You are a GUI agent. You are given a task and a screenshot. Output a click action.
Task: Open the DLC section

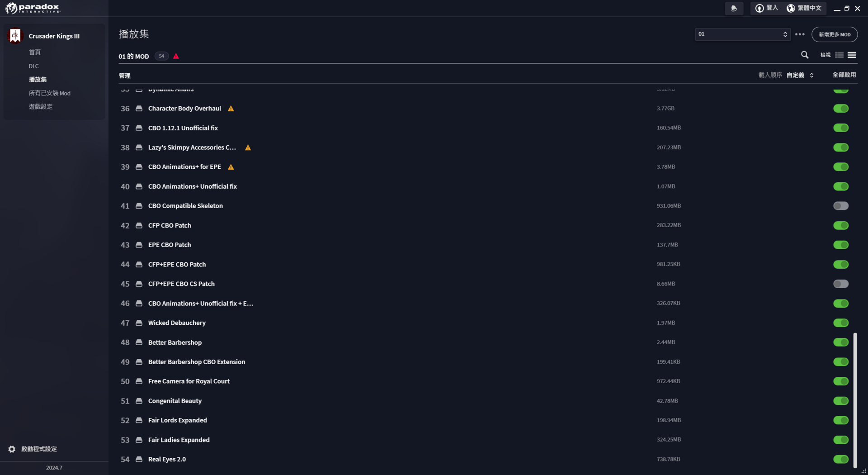point(34,66)
